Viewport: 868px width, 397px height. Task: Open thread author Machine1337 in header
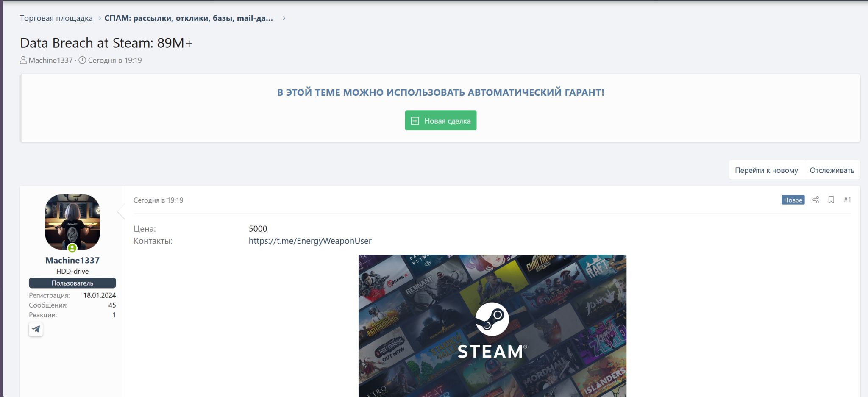click(50, 60)
